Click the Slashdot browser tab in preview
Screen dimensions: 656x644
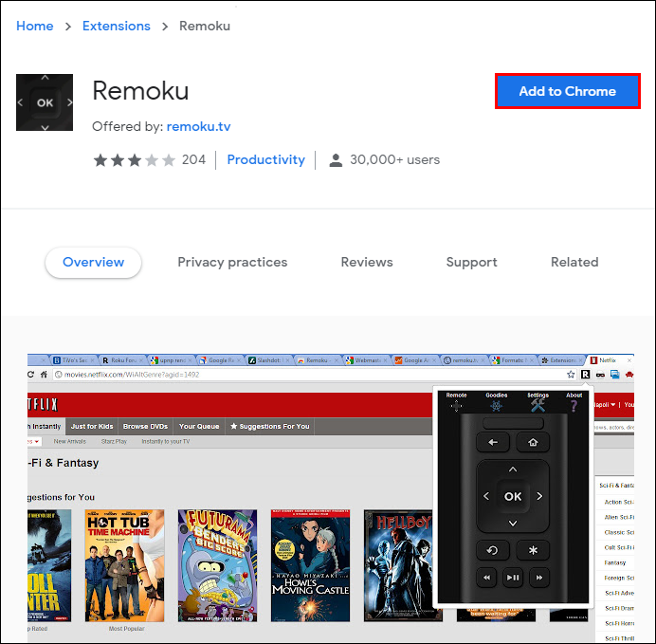tap(269, 359)
